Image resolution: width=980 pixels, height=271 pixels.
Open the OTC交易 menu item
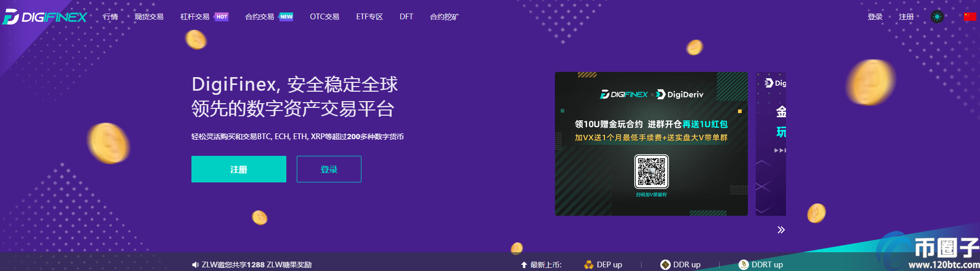click(x=324, y=17)
